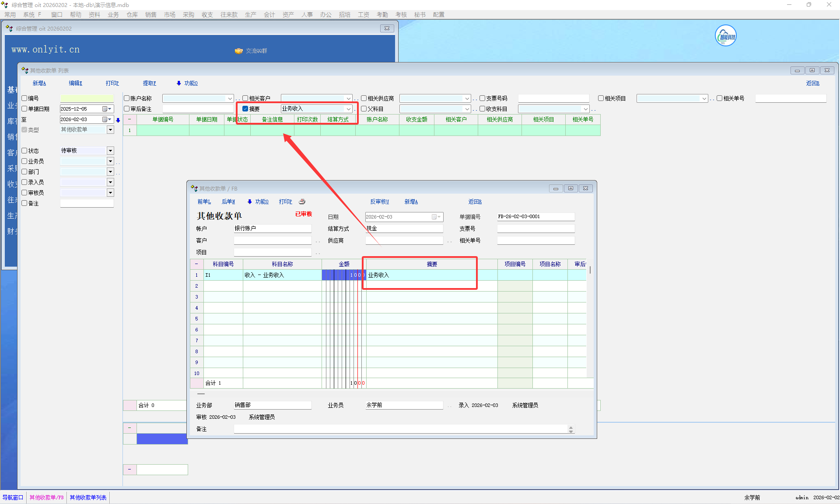Expand the 相关项目 dropdown
The width and height of the screenshot is (840, 504).
coord(704,98)
